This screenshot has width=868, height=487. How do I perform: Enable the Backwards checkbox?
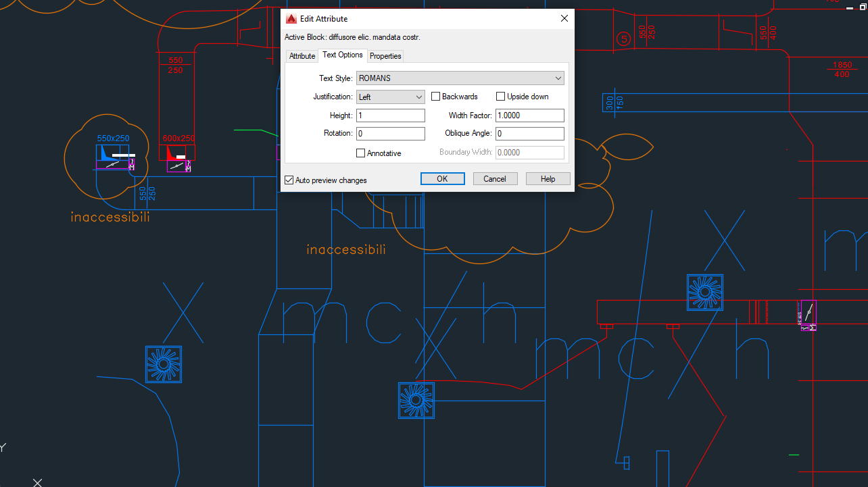coord(435,96)
